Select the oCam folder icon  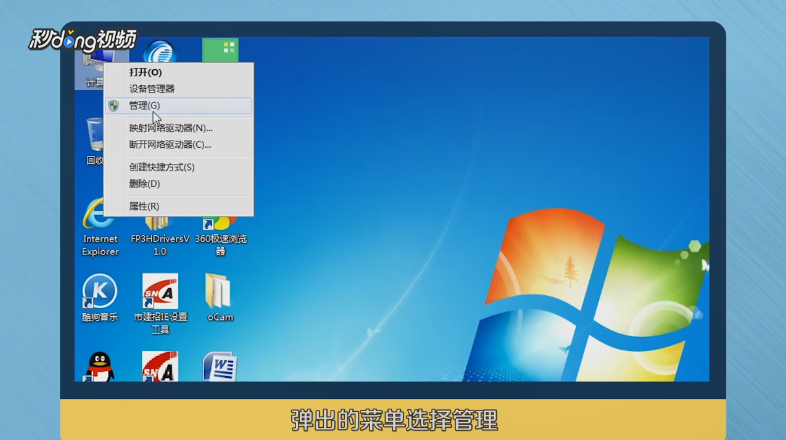[220, 298]
